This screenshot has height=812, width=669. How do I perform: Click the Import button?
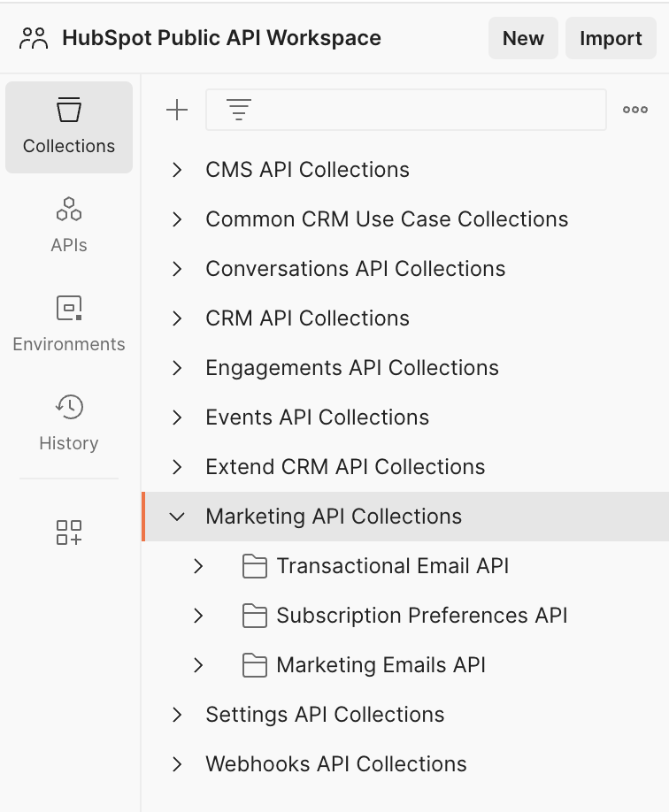tap(611, 39)
